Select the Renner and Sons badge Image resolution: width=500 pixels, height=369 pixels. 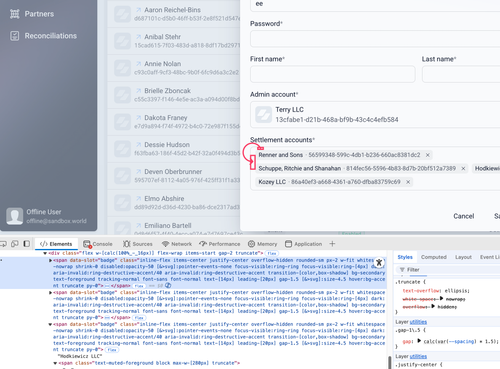(344, 155)
